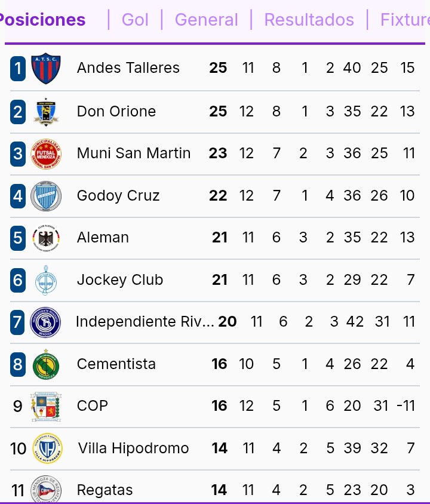Open the Aleman club eagle logo
Image resolution: width=430 pixels, height=504 pixels.
pyautogui.click(x=46, y=238)
